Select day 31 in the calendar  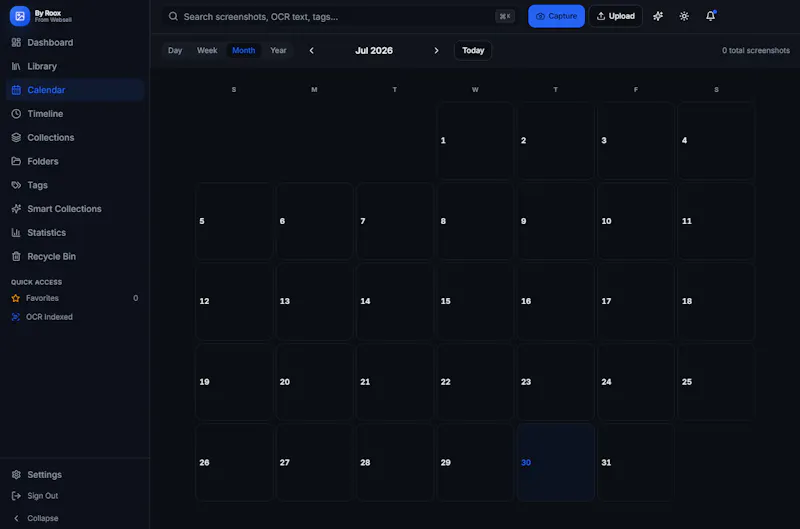(x=636, y=462)
